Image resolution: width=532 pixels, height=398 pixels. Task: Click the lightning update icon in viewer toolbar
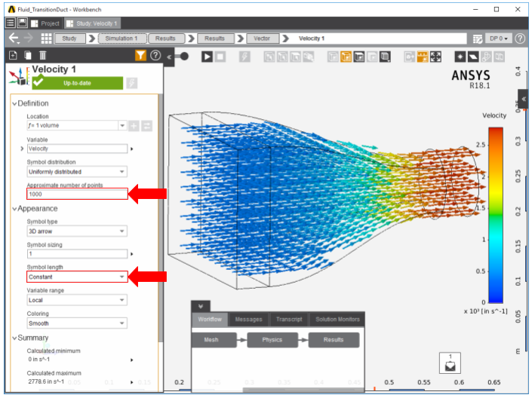coord(244,57)
